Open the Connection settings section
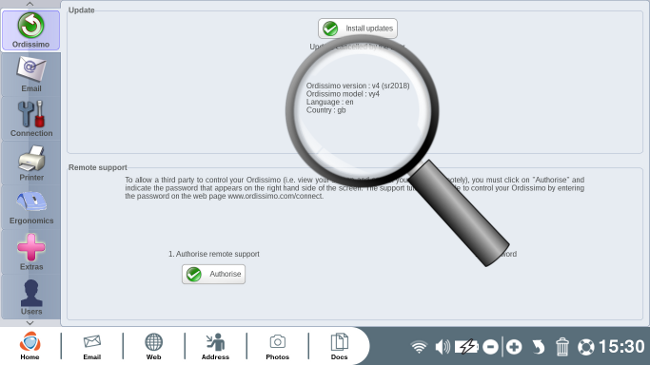Screen dimensions: 650x365 tap(31, 119)
